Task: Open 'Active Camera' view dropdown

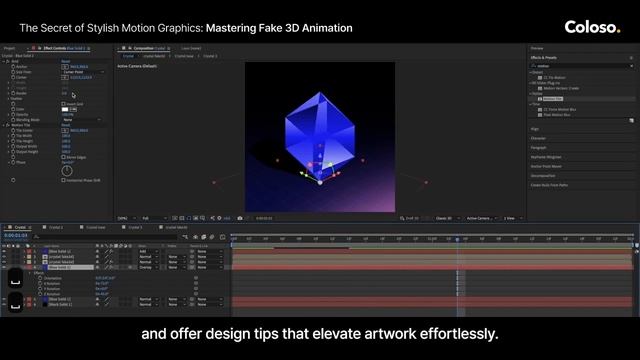Action: [481, 218]
